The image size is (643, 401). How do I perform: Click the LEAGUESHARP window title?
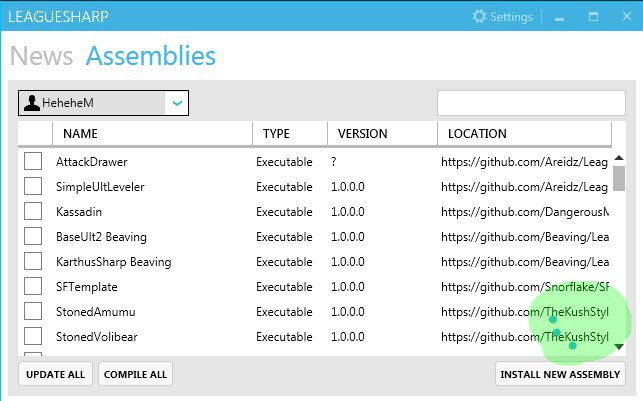[x=58, y=16]
